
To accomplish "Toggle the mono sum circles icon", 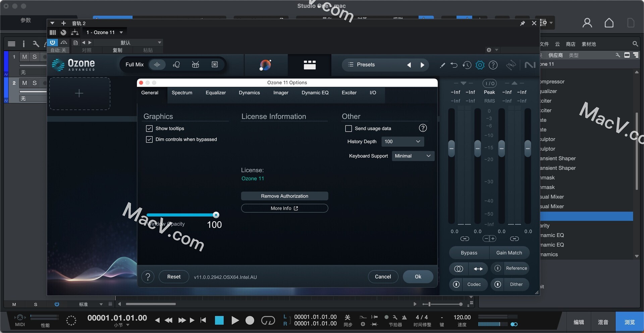I will [x=459, y=269].
